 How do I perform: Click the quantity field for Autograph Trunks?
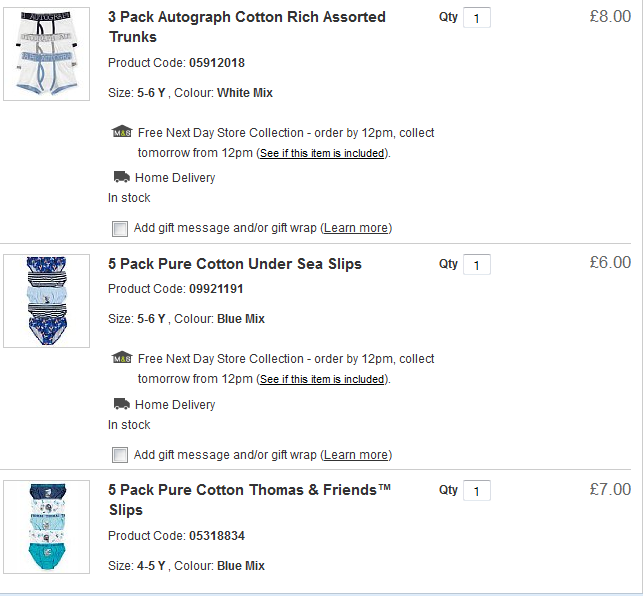click(x=477, y=18)
